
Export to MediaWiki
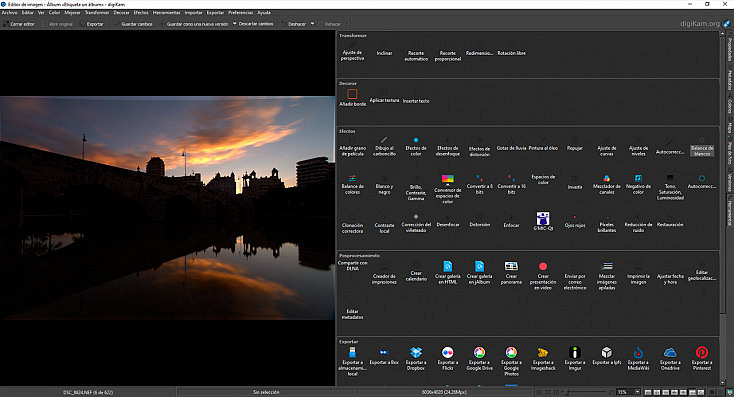pyautogui.click(x=638, y=359)
